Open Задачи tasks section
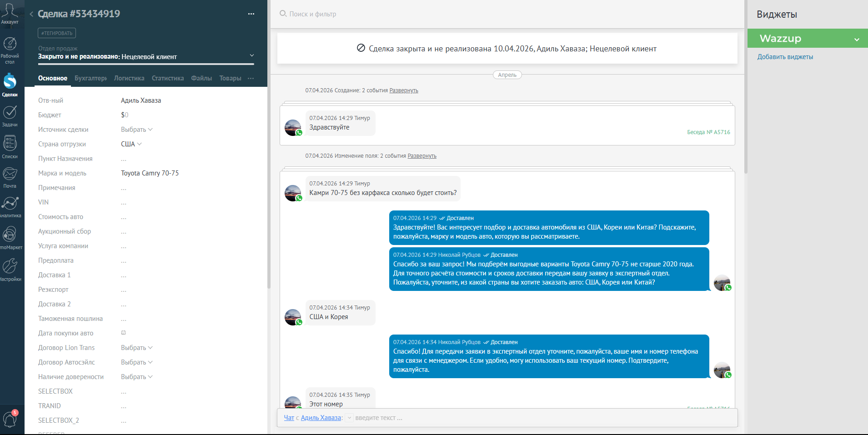The width and height of the screenshot is (868, 435). coord(10,116)
